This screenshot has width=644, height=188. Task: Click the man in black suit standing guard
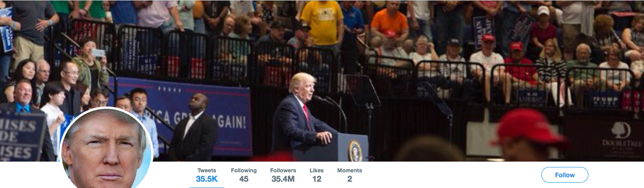193,128
